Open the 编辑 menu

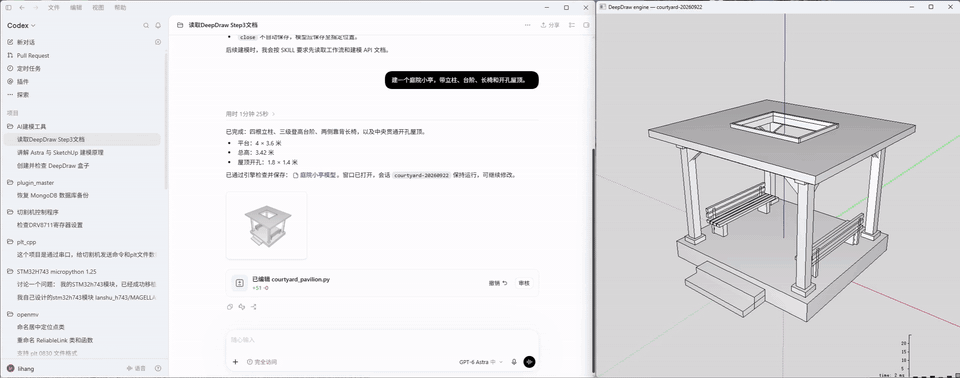point(76,7)
